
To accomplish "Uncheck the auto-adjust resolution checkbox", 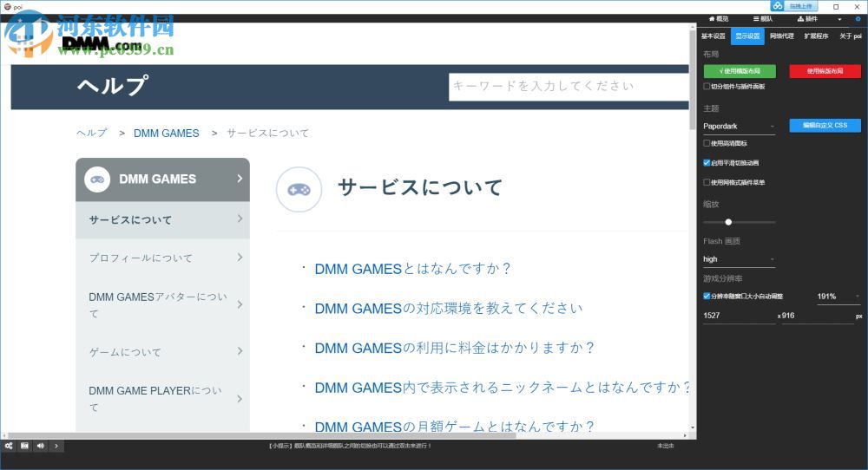I will (707, 296).
